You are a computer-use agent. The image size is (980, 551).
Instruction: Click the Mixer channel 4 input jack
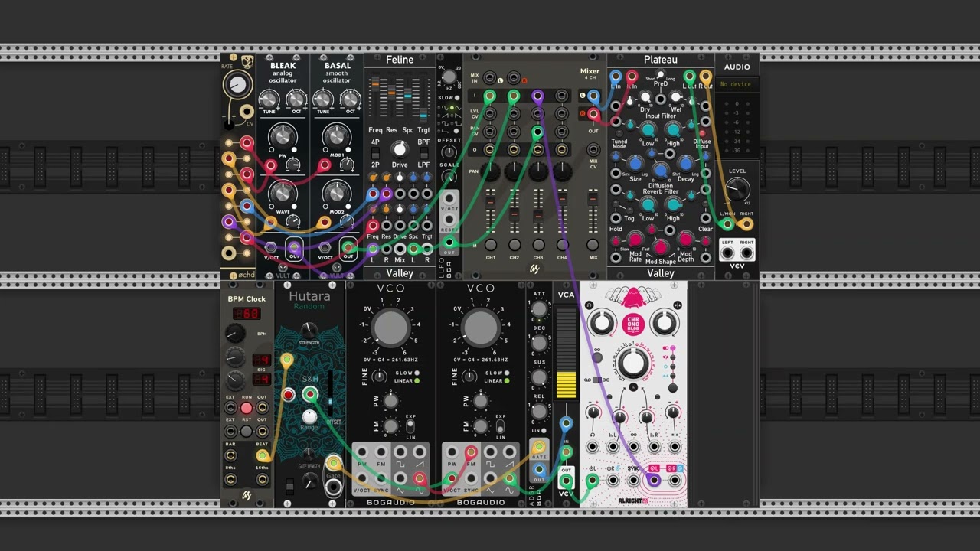pos(562,96)
